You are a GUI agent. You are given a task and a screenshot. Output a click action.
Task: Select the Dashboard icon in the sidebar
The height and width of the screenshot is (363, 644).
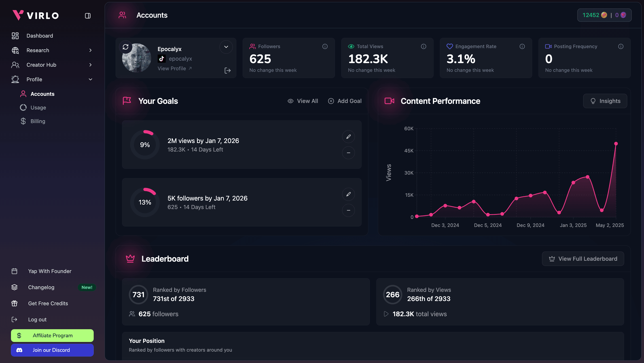point(15,36)
